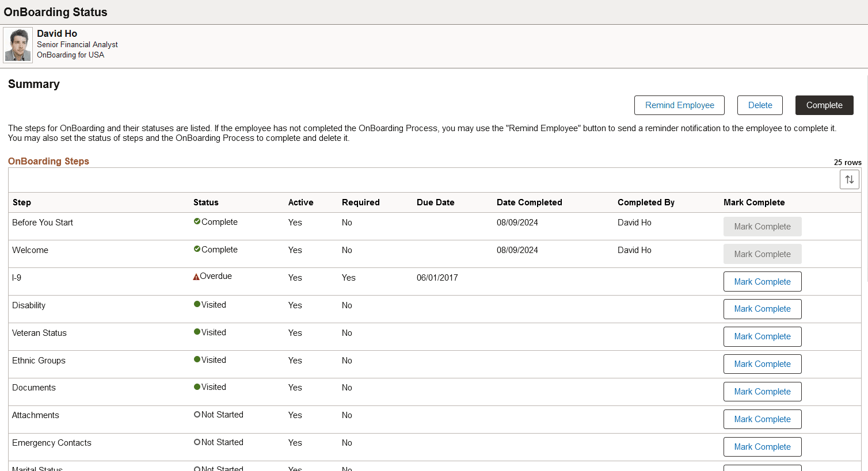Mark Complete the Attachments step
The image size is (868, 471).
763,419
